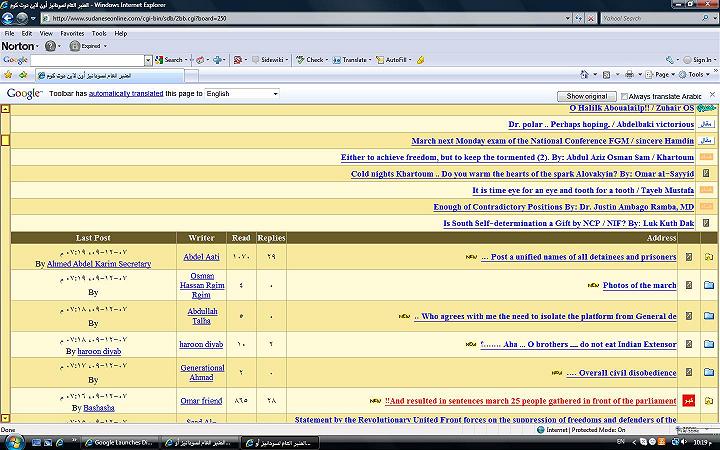Click the Show original button

(x=586, y=96)
